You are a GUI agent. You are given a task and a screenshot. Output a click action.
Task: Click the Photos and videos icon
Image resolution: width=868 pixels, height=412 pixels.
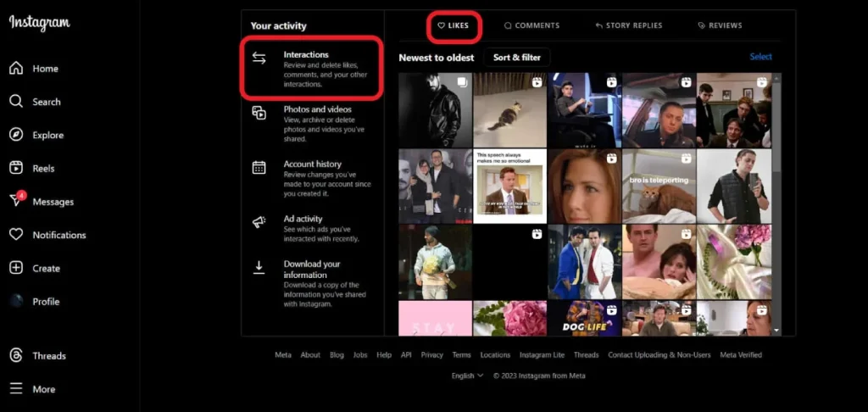point(259,113)
